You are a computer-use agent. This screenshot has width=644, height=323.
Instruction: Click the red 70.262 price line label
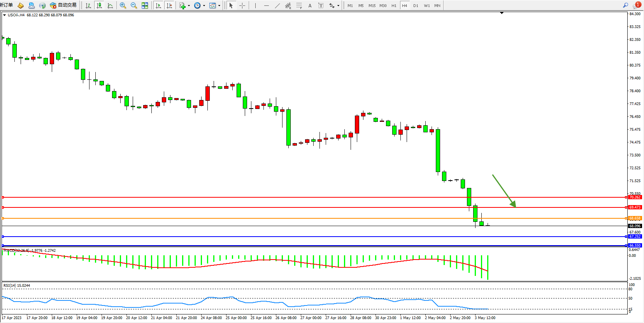coord(635,197)
